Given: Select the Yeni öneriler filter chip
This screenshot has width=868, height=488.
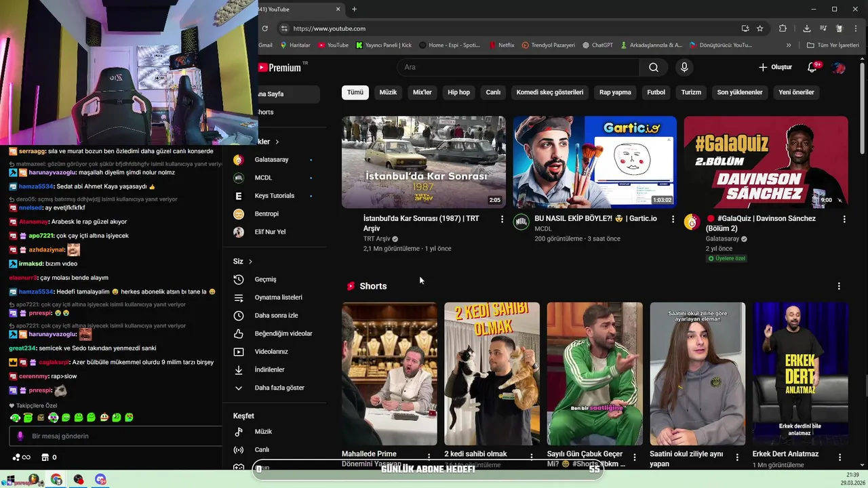Looking at the screenshot, I should pyautogui.click(x=796, y=92).
